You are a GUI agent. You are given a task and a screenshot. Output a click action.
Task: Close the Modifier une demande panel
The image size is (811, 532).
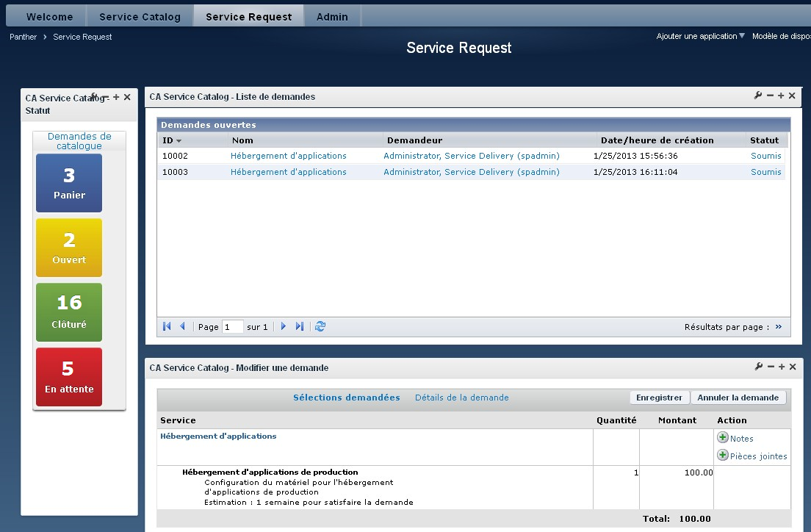pyautogui.click(x=793, y=367)
